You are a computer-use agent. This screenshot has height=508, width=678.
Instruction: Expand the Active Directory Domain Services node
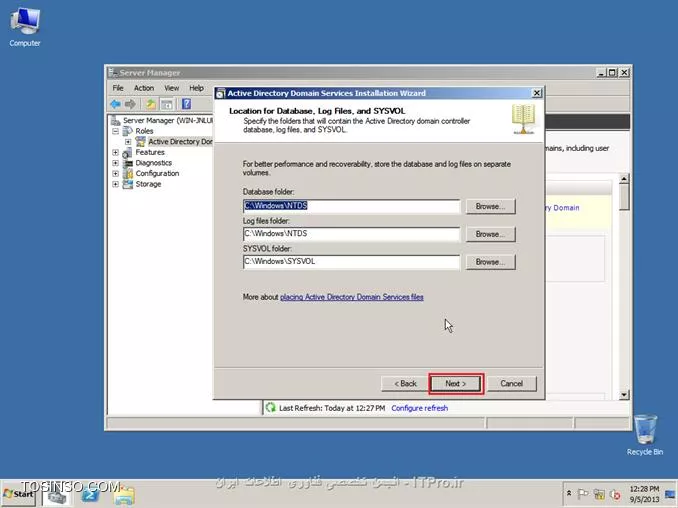pyautogui.click(x=128, y=142)
